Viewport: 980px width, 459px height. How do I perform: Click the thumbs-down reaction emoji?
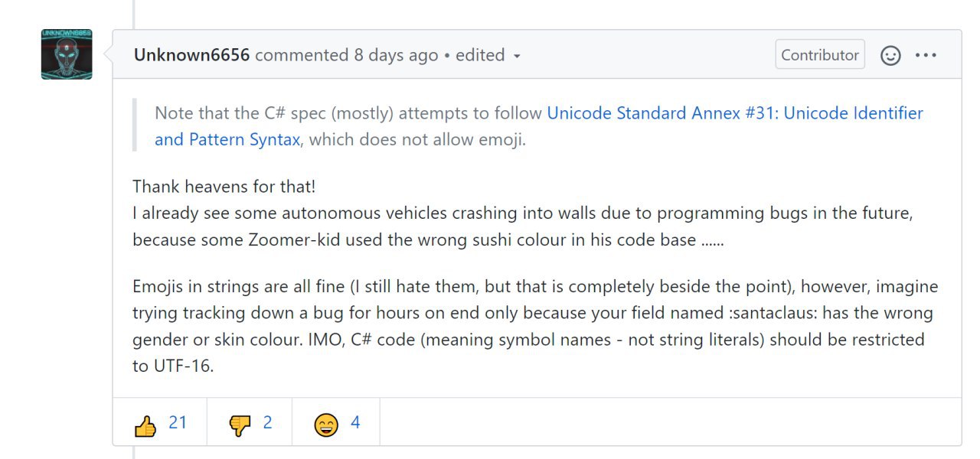pos(240,425)
